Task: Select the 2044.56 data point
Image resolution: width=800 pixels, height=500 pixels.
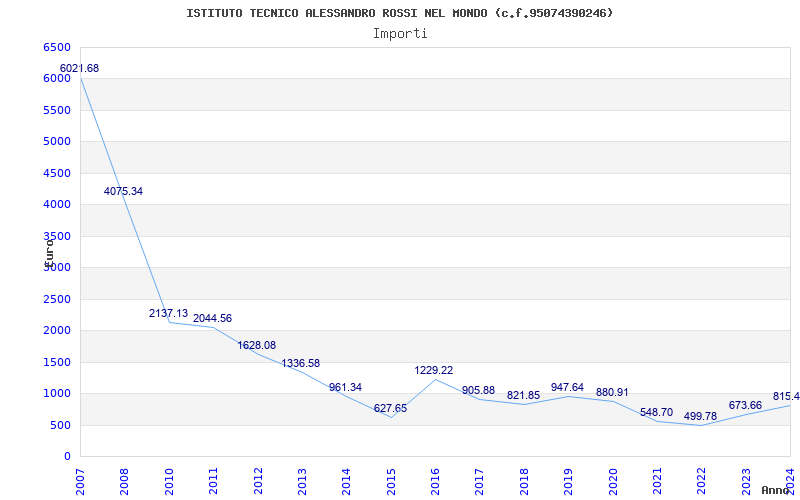Action: click(x=212, y=318)
